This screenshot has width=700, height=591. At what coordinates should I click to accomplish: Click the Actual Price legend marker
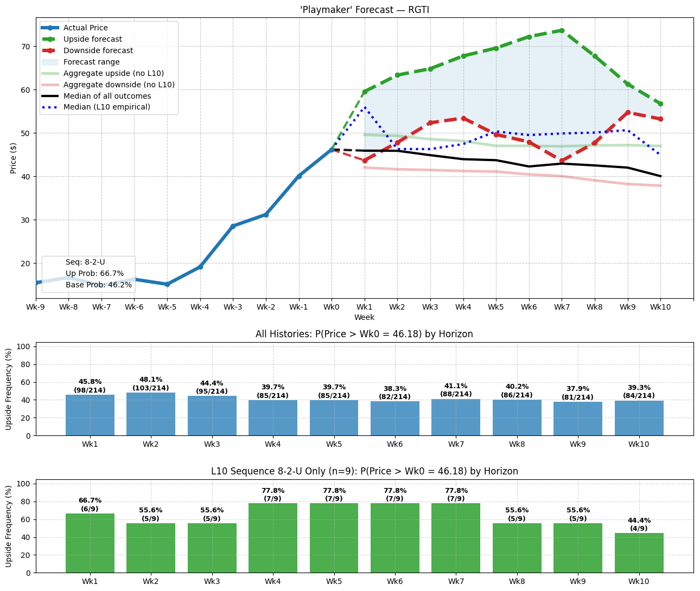(x=50, y=28)
